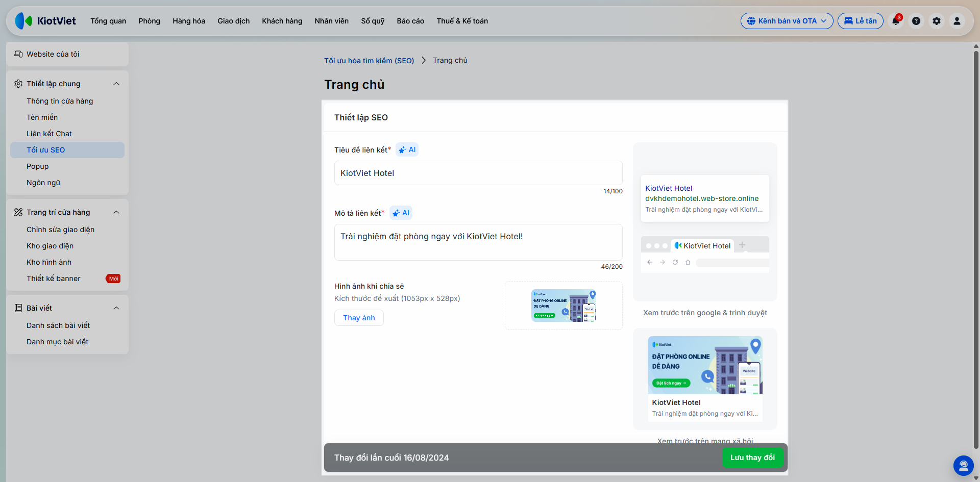The image size is (980, 482).
Task: Click the Website của tôi icon
Action: pos(18,54)
